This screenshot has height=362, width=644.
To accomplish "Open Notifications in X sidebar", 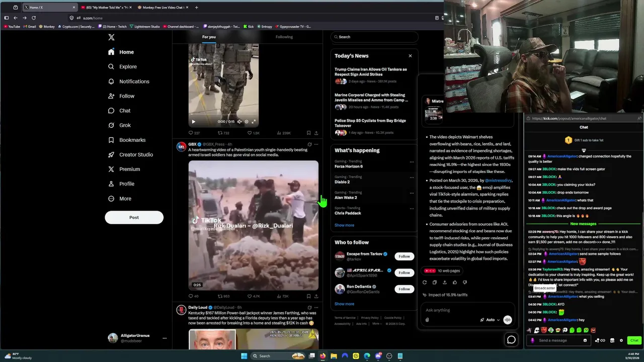I will click(129, 81).
